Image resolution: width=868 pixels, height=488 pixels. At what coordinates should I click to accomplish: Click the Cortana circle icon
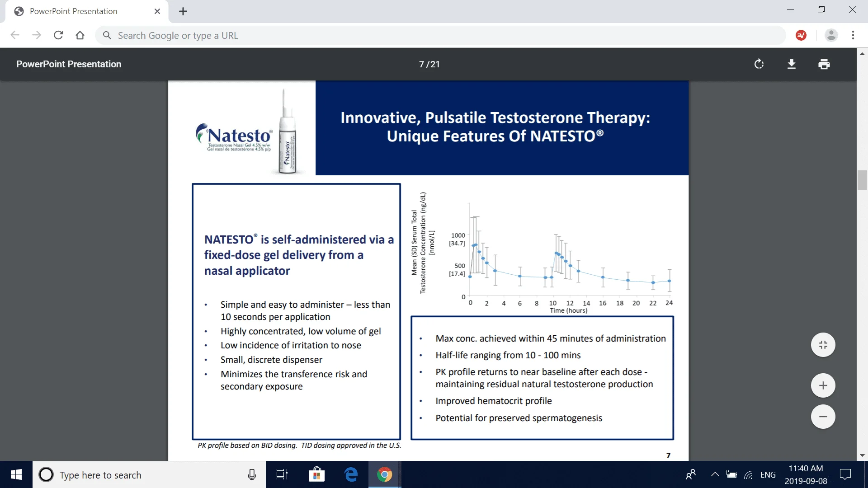click(x=46, y=474)
